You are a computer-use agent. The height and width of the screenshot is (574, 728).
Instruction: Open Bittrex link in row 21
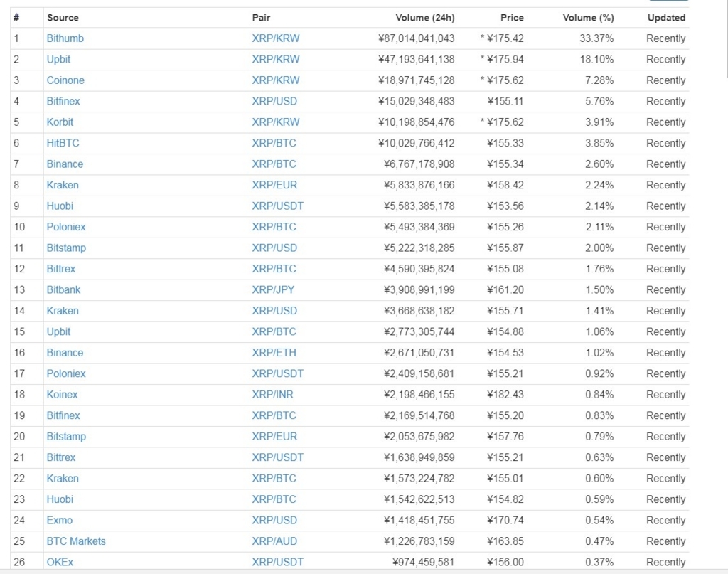click(61, 457)
